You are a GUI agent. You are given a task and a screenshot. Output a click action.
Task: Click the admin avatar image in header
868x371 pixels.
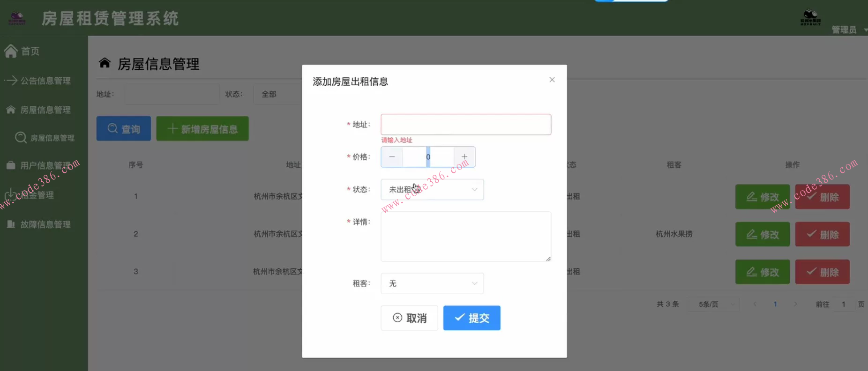pyautogui.click(x=810, y=17)
